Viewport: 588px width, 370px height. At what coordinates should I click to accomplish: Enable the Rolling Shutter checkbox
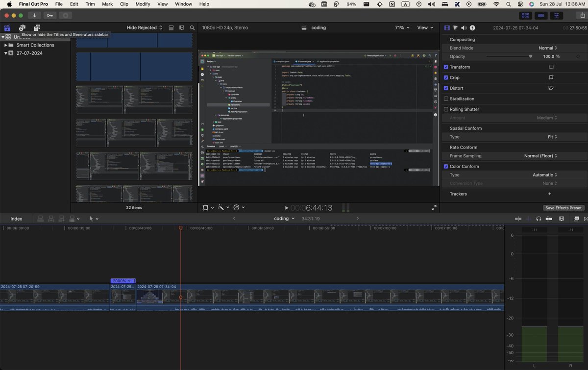(x=446, y=109)
